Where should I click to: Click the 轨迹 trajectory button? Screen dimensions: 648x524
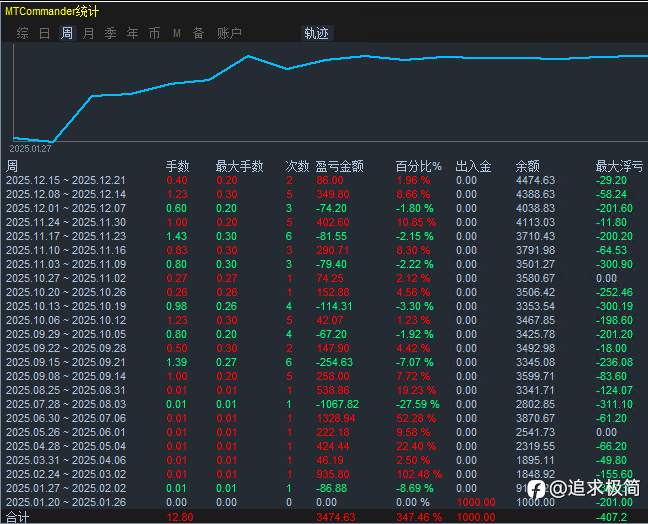317,33
